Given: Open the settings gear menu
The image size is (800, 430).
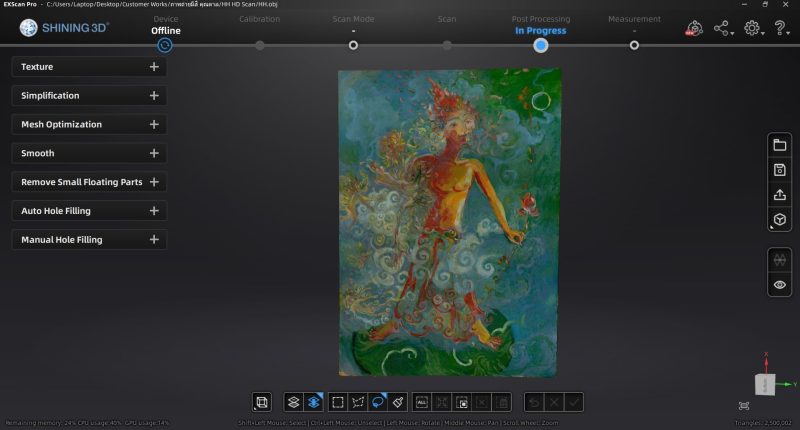Looking at the screenshot, I should 754,28.
